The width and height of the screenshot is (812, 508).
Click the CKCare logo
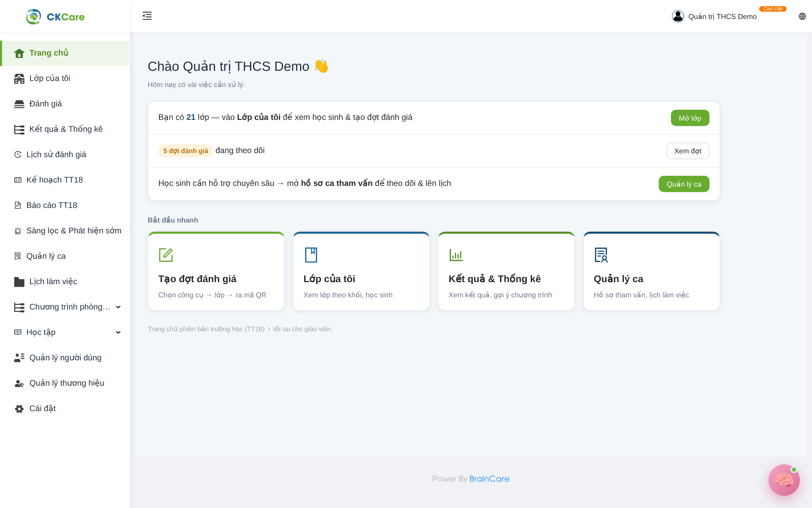coord(55,17)
